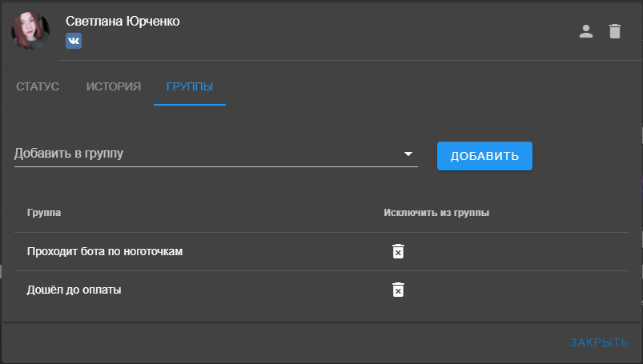
Task: Click the Добавить в группу placeholder text
Action: [69, 154]
